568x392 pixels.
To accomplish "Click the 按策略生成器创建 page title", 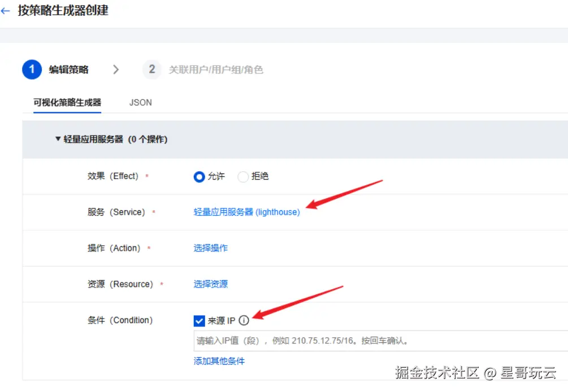I will [x=63, y=11].
